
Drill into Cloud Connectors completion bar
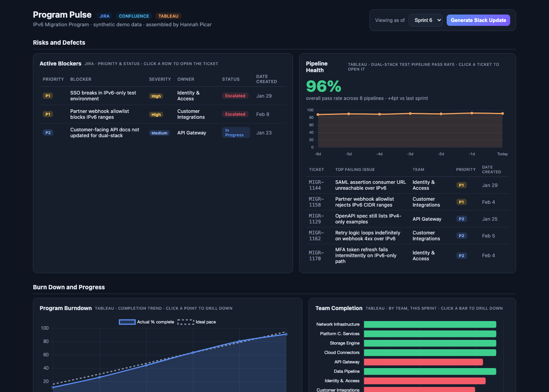[430, 352]
